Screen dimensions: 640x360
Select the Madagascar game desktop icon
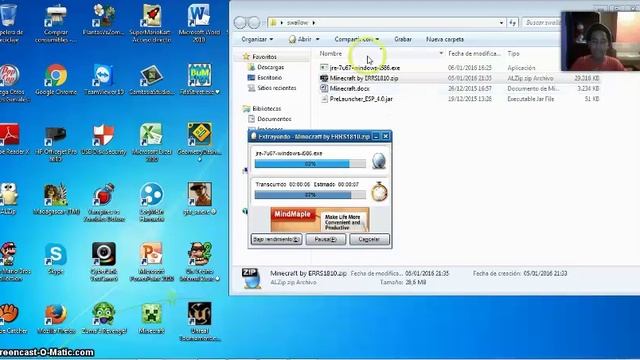56,199
